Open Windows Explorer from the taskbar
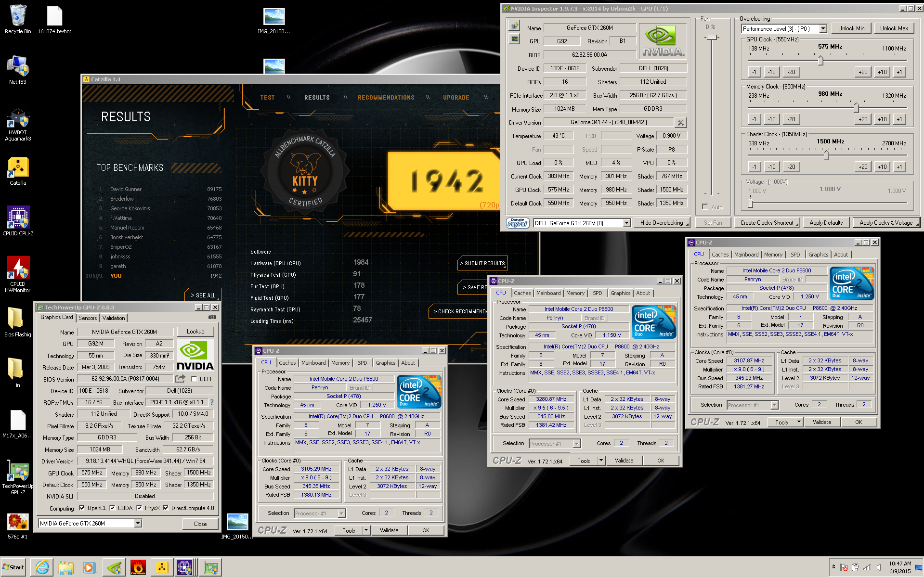The image size is (924, 577). pyautogui.click(x=66, y=567)
